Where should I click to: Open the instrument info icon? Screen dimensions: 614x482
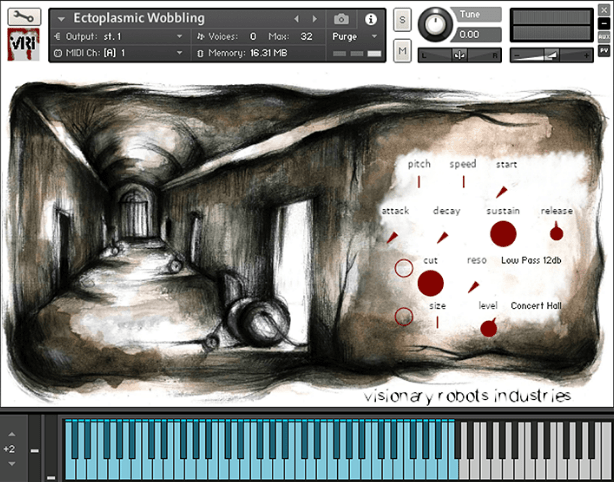pos(370,19)
